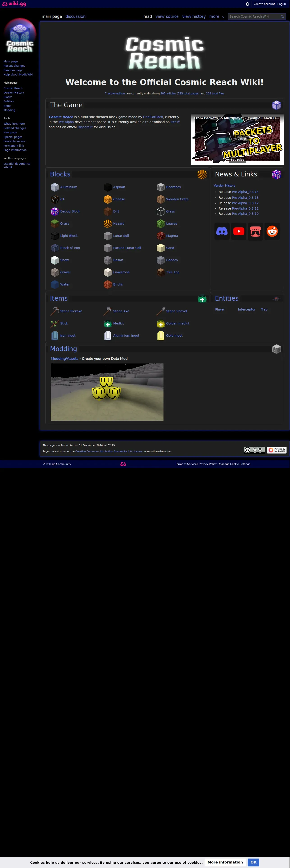Click the search magnifier icon
Screen dimensions: 290x868
coord(282,16)
